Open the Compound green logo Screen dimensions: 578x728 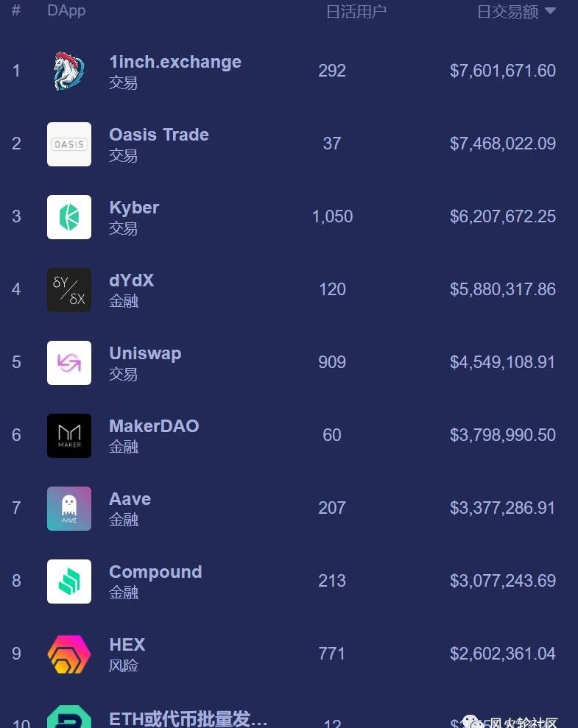[69, 582]
